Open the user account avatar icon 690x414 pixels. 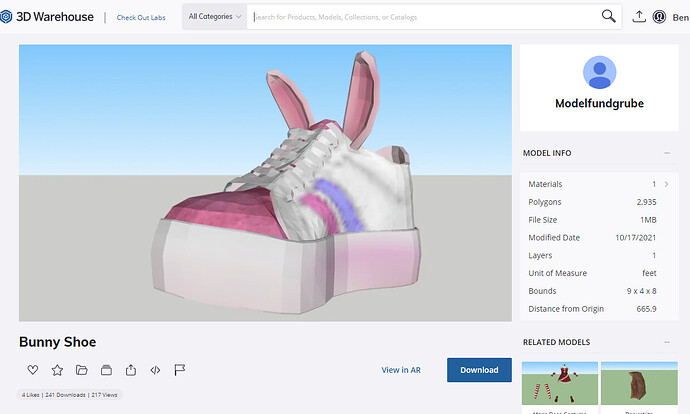click(659, 17)
